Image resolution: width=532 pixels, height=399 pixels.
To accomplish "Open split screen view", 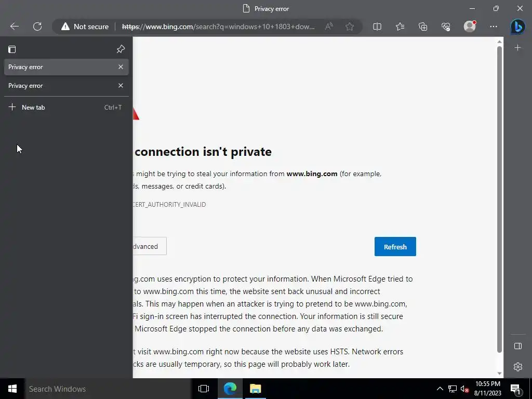I will click(377, 26).
